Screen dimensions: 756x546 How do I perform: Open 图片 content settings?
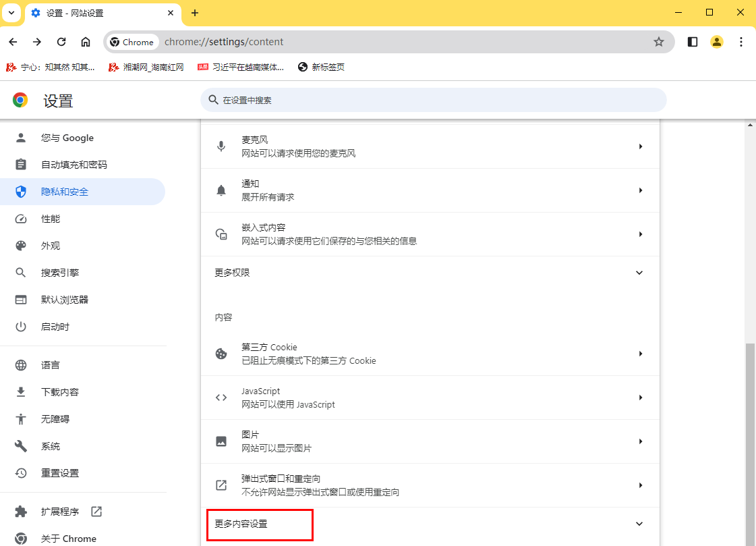430,442
